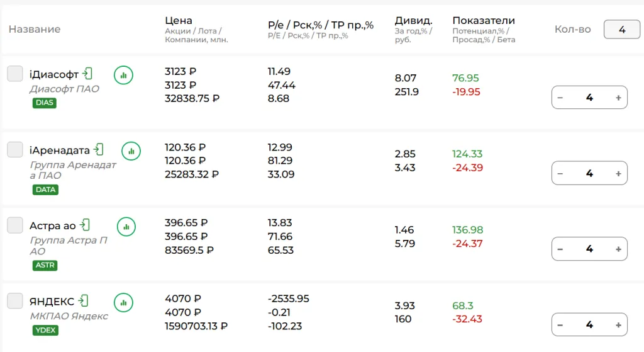Tick the checkbox for iАренадата

(x=15, y=149)
